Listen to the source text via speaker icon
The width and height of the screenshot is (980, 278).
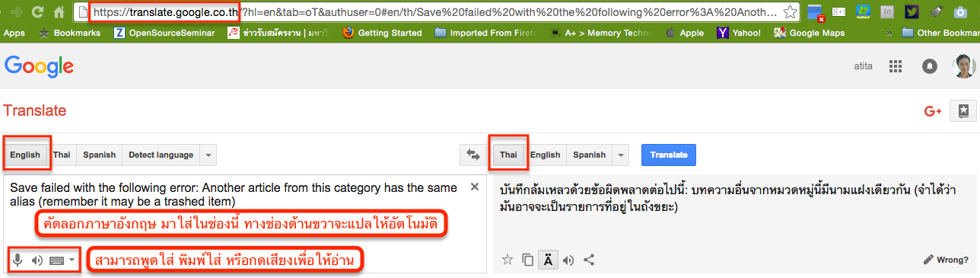[x=37, y=260]
